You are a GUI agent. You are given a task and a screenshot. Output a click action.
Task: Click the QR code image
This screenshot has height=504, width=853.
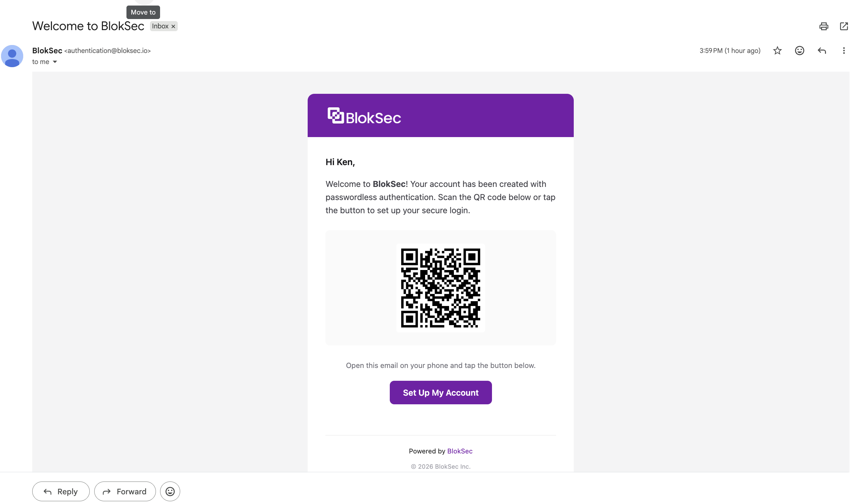tap(440, 288)
